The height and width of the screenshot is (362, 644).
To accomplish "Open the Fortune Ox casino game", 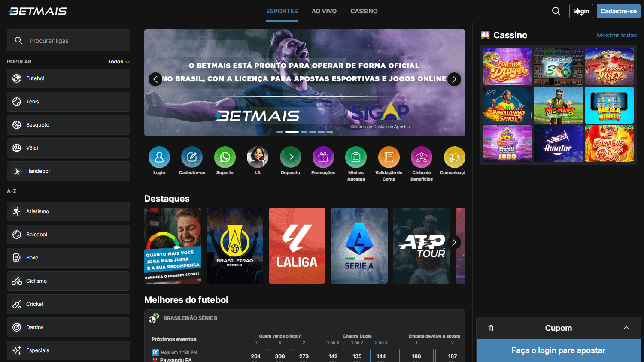I will coord(609,143).
